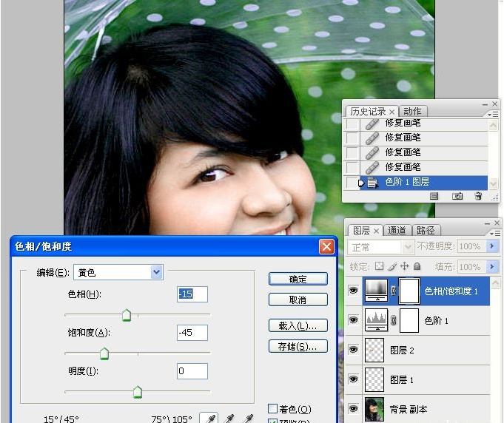504x423 pixels.
Task: Open the 不透明度 opacity slider arrow
Action: tap(491, 246)
